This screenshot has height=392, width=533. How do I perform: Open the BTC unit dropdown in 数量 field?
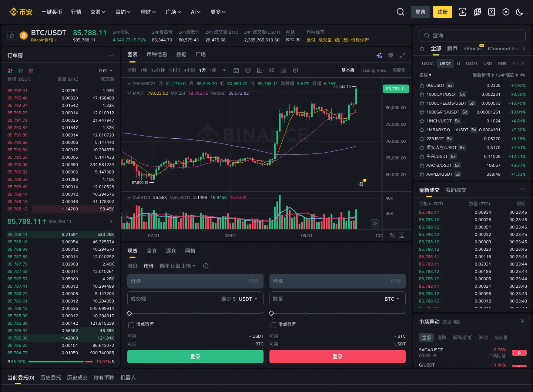[392, 299]
